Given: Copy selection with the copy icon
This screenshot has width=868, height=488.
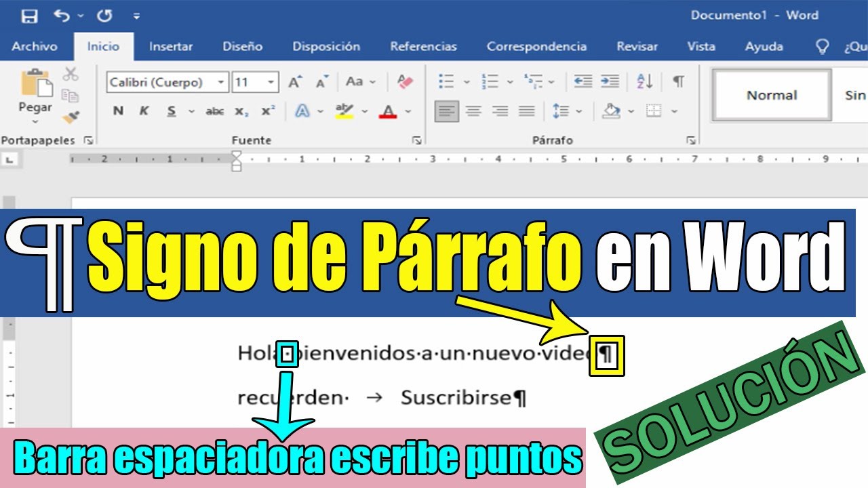Looking at the screenshot, I should tap(71, 96).
